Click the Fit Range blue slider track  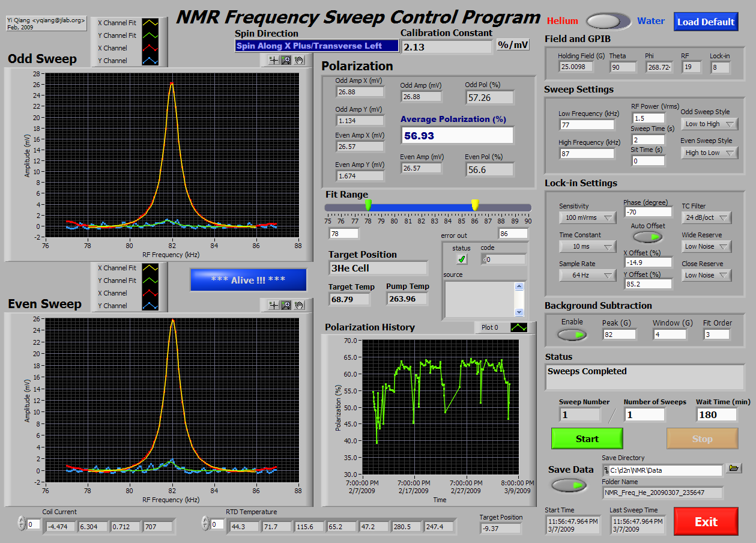(422, 207)
